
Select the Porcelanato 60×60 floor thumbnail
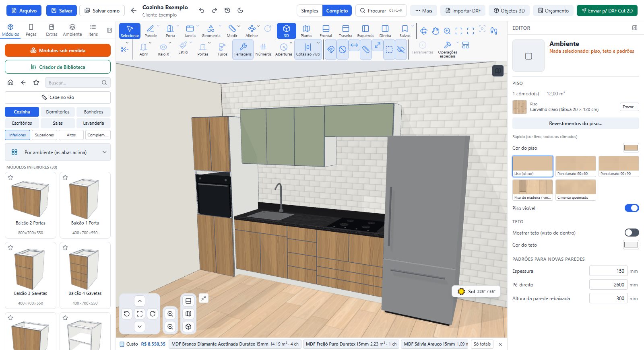coord(576,166)
